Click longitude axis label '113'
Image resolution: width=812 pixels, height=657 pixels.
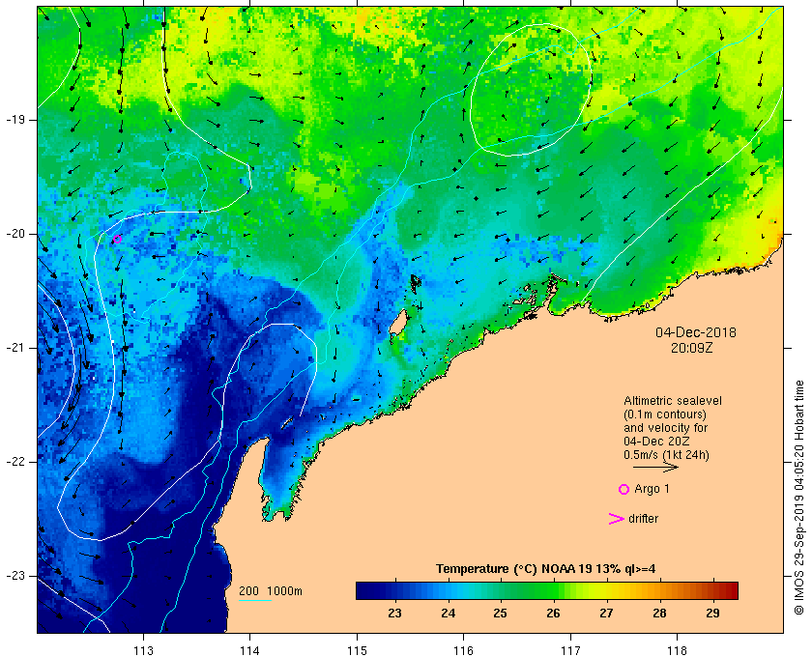click(x=143, y=651)
